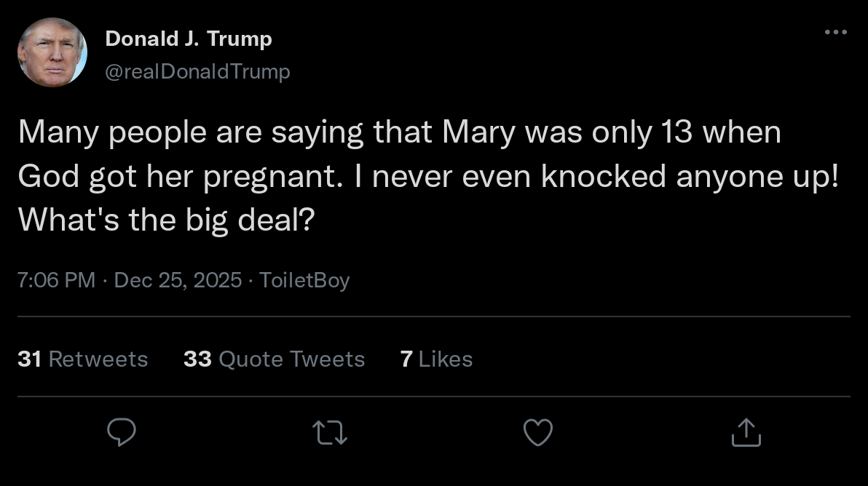Click the 7:06 PM timestamp

56,281
